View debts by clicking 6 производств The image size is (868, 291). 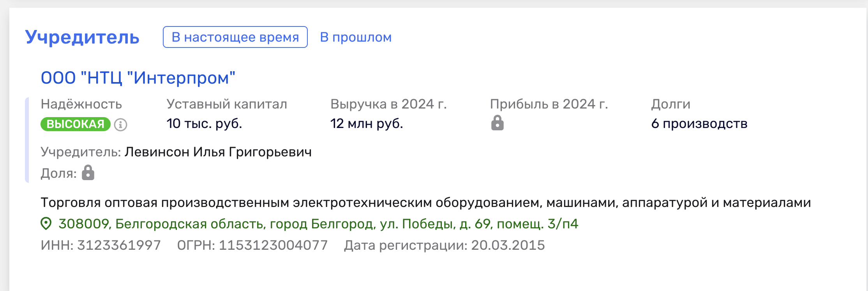click(699, 124)
